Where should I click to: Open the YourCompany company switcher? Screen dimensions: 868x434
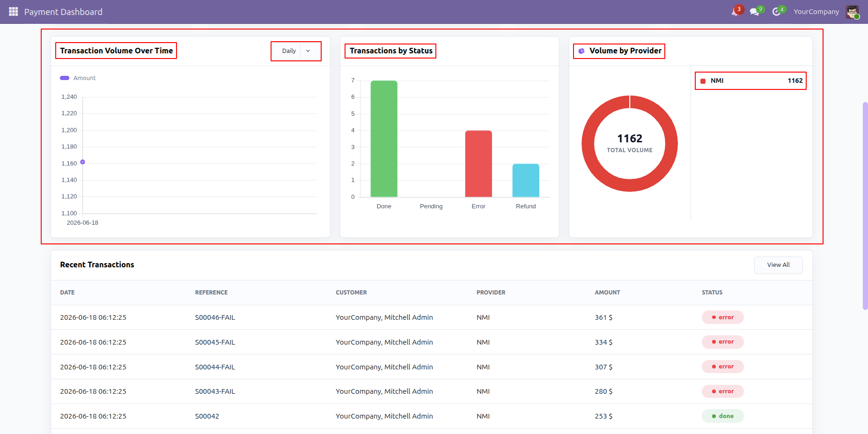tap(816, 12)
